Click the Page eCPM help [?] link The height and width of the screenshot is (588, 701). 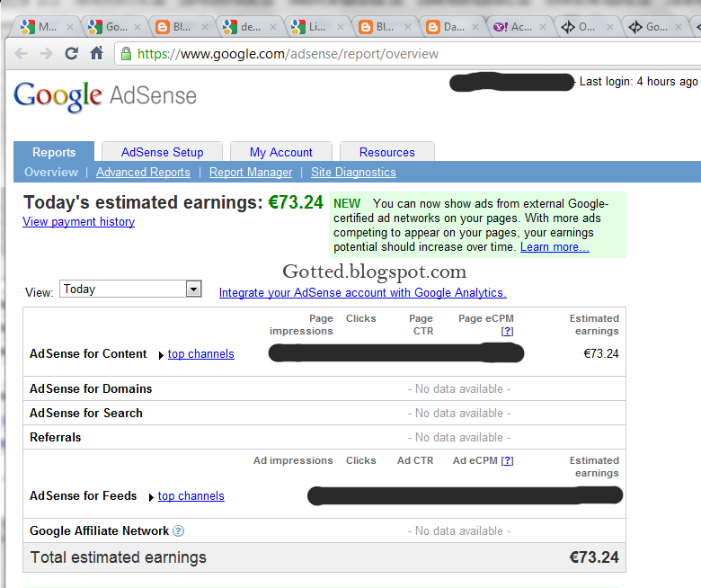508,331
